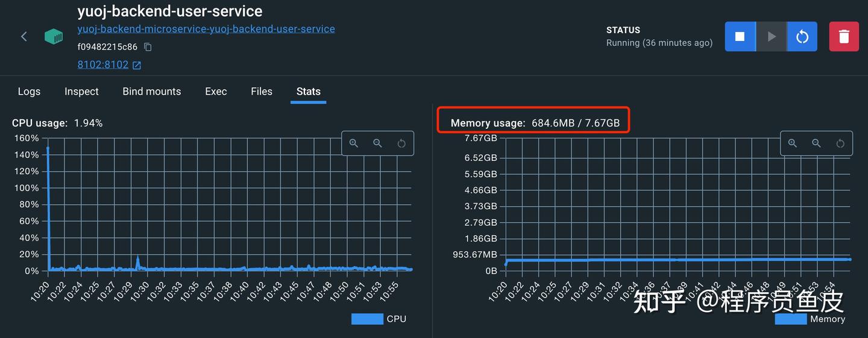Switch to the Inspect tab
Image resolution: width=868 pixels, height=338 pixels.
[81, 92]
